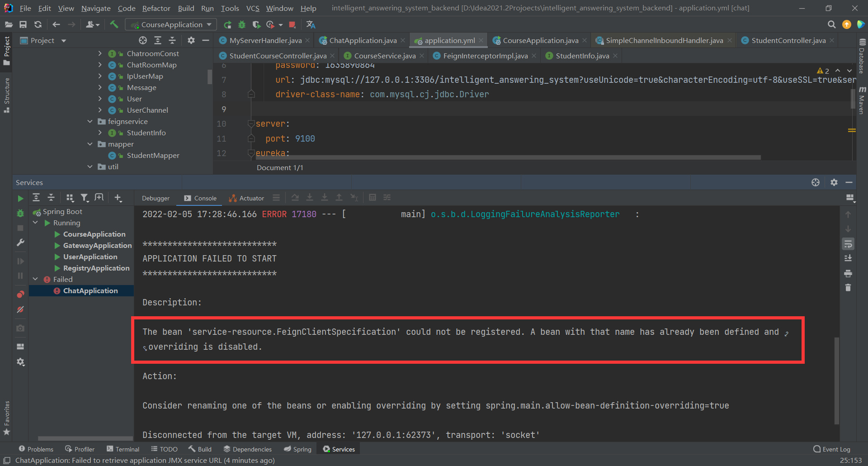Screen dimensions: 868x466
Task: Click the Translate icon in the toolbar
Action: [x=311, y=24]
